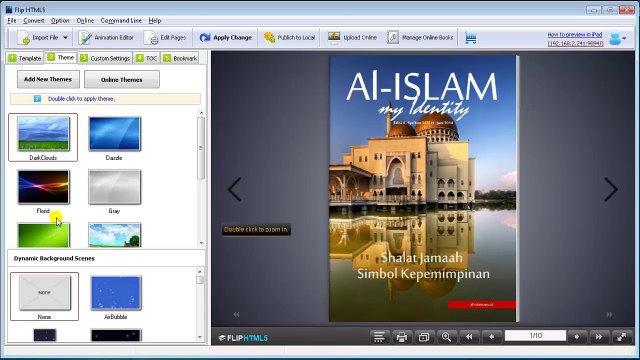Screen dimensions: 640x360
Task: Click the 'Double click to apply theme.' hint
Action: coord(81,99)
